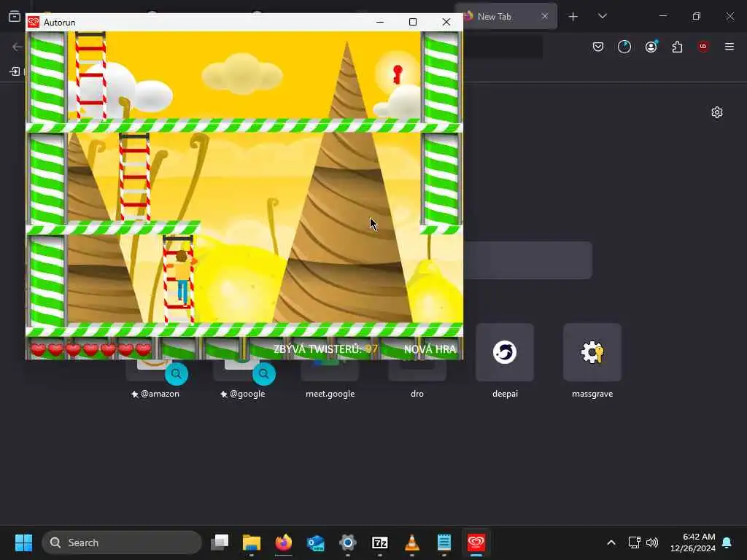The image size is (747, 560).
Task: Open the massgrave shortcut tile
Action: click(592, 352)
